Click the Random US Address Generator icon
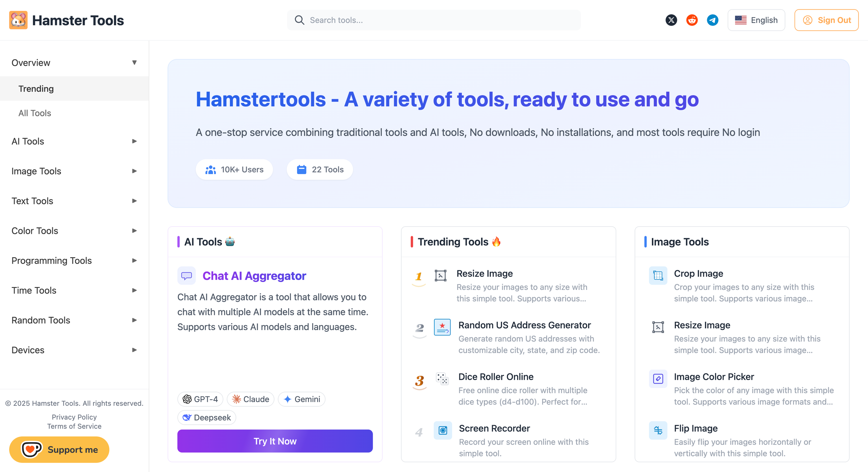Screen dimensions: 868x472 click(442, 327)
